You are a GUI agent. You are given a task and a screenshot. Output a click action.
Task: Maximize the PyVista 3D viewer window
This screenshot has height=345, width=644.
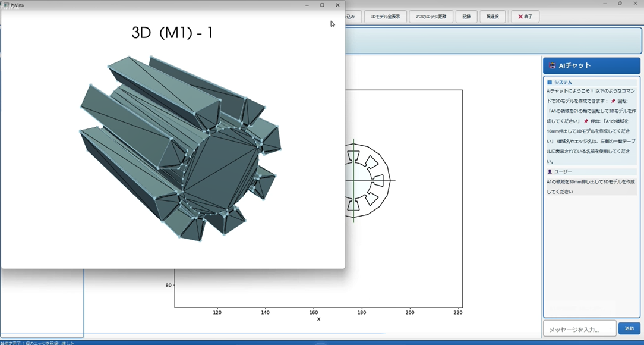(322, 5)
